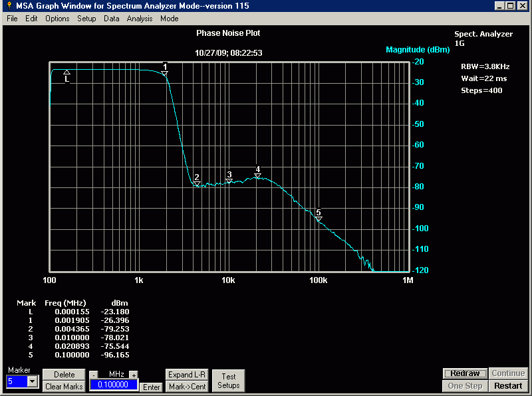Select marker 2 on the graph

click(x=197, y=180)
